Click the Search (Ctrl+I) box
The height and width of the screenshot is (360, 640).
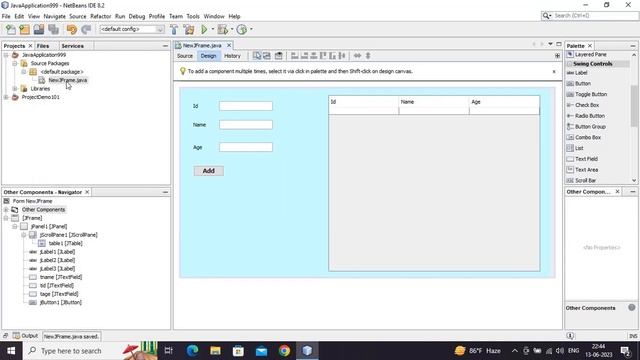tap(589, 16)
